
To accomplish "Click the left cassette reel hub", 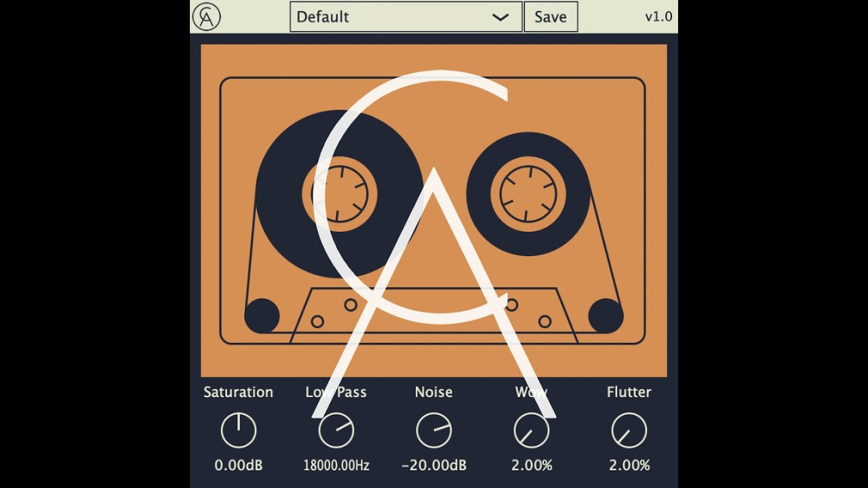I will click(339, 194).
